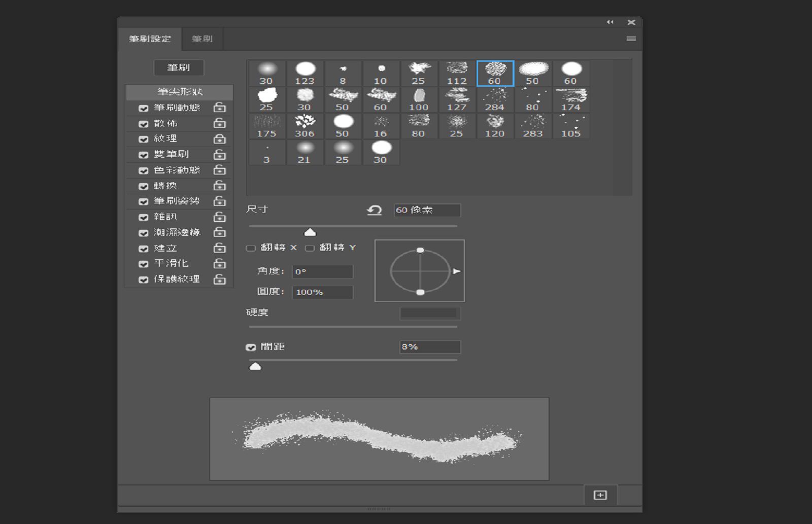Click the 間距 spacing slider handle
Screen dimensions: 812x524
click(x=255, y=366)
